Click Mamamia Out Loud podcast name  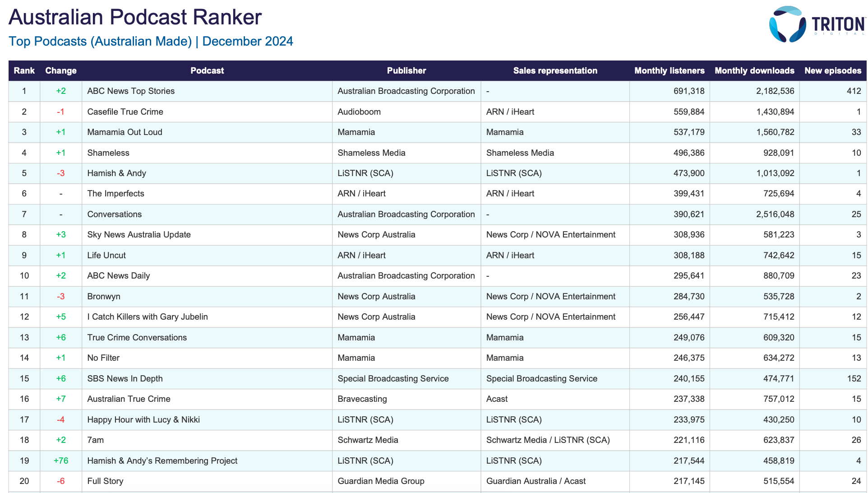click(125, 132)
